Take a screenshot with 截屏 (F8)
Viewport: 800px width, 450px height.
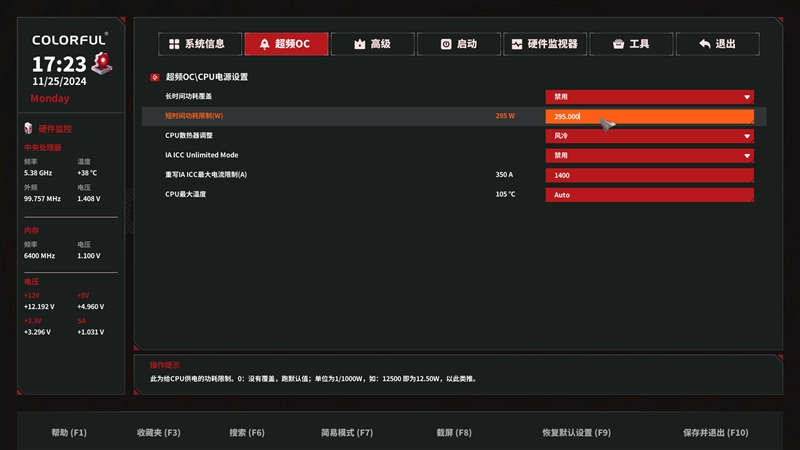(454, 432)
